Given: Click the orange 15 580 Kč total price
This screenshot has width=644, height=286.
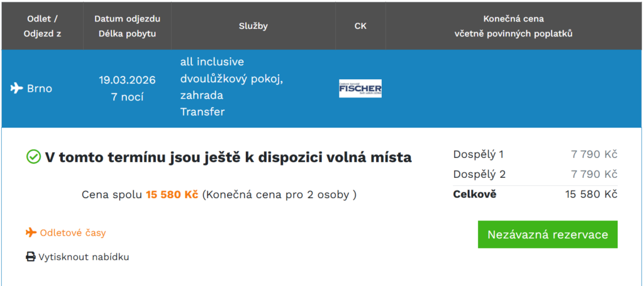Looking at the screenshot, I should tap(172, 195).
